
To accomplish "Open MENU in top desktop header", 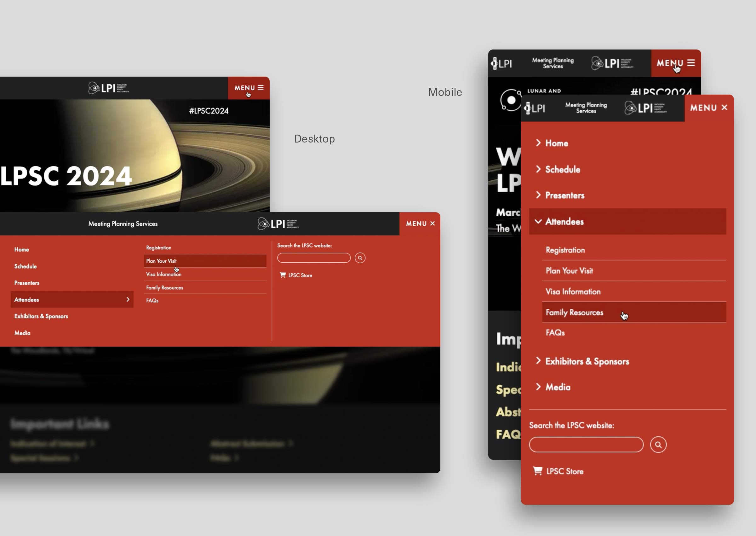I will (x=249, y=88).
